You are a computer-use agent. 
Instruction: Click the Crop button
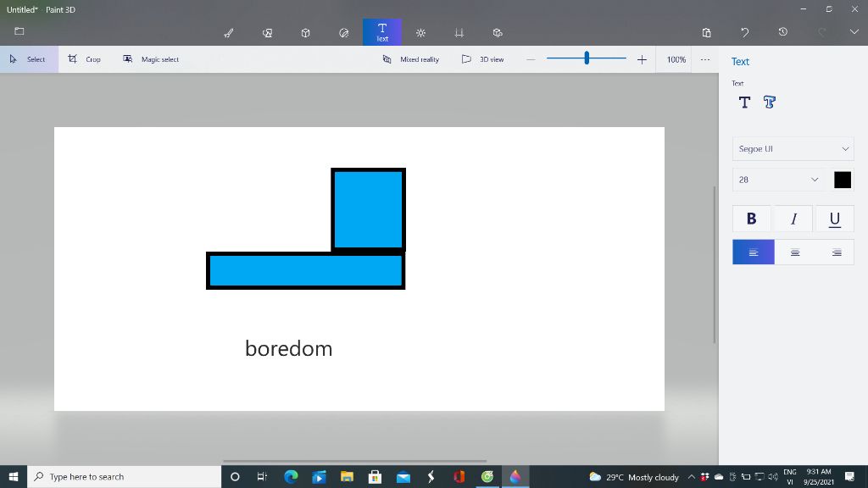tap(85, 59)
